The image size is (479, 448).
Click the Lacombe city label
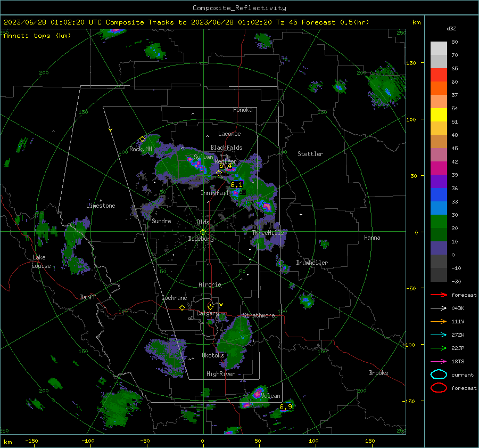(x=229, y=134)
